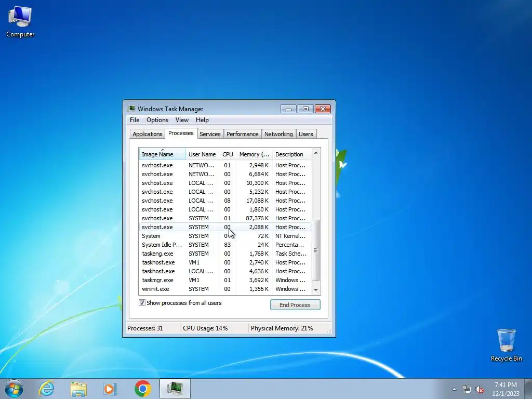
Task: Click the Task Manager taskbar button
Action: (175, 389)
